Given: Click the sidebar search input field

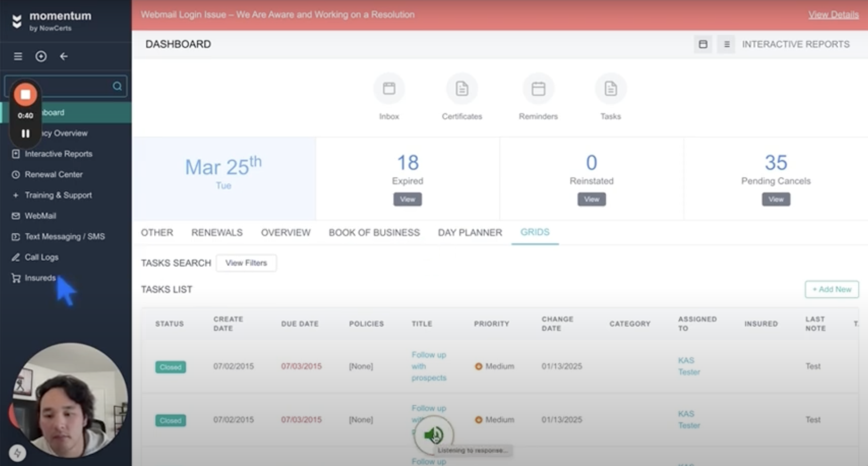Looking at the screenshot, I should (x=66, y=86).
